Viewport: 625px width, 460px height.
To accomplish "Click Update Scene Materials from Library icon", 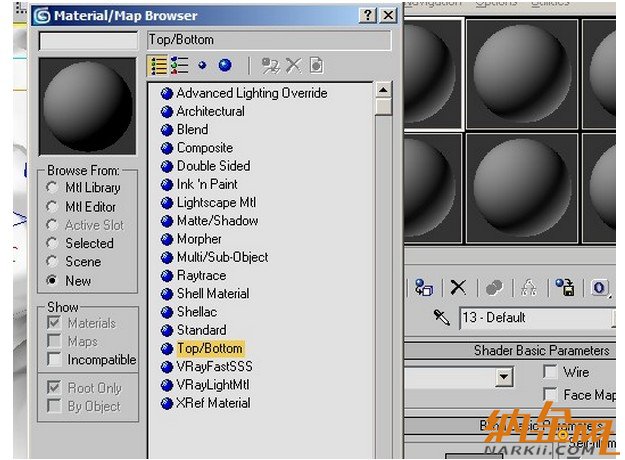I will [x=270, y=66].
